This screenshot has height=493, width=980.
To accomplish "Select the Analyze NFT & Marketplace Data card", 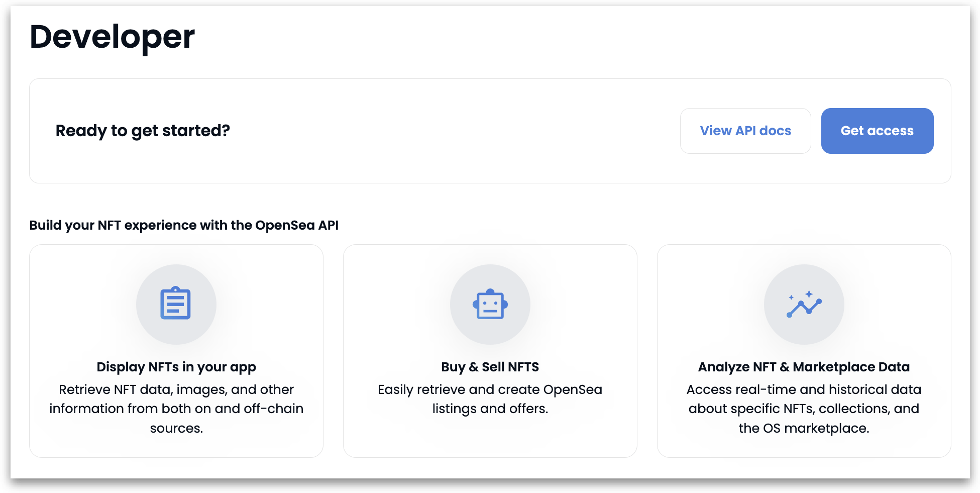I will tap(804, 350).
